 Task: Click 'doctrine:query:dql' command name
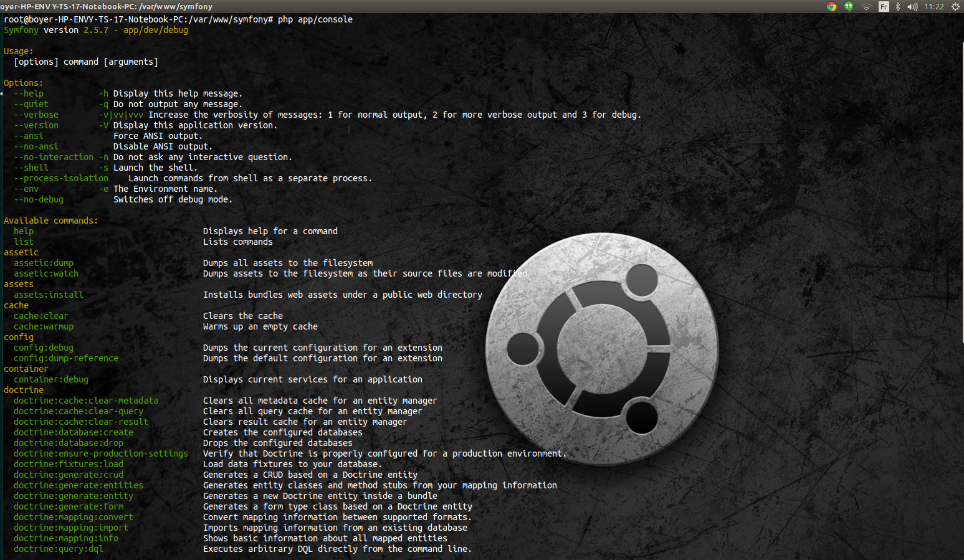[59, 549]
